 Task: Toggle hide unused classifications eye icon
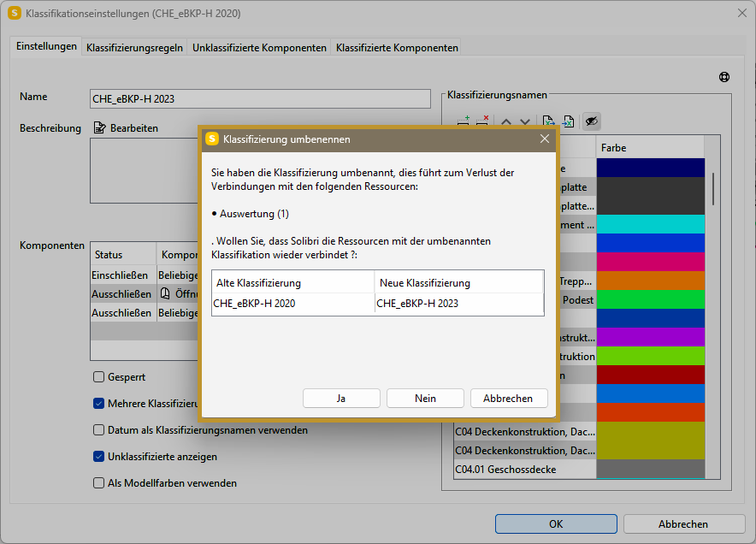592,121
